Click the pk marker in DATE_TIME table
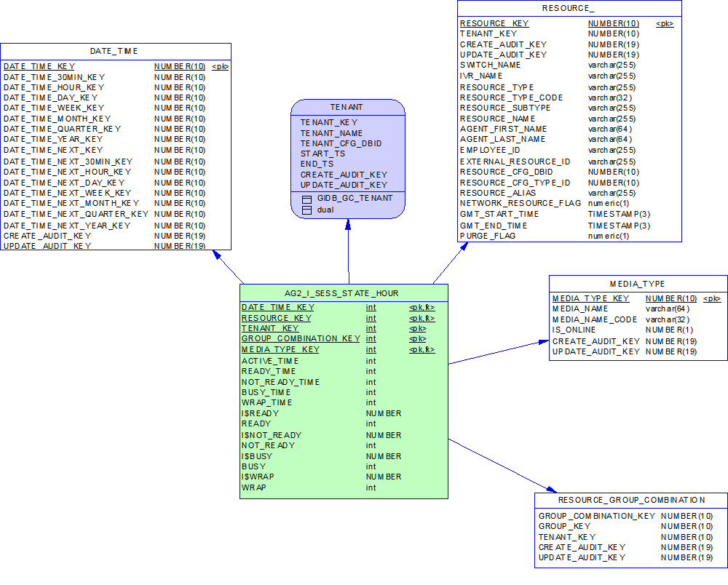The image size is (728, 585). [220, 66]
